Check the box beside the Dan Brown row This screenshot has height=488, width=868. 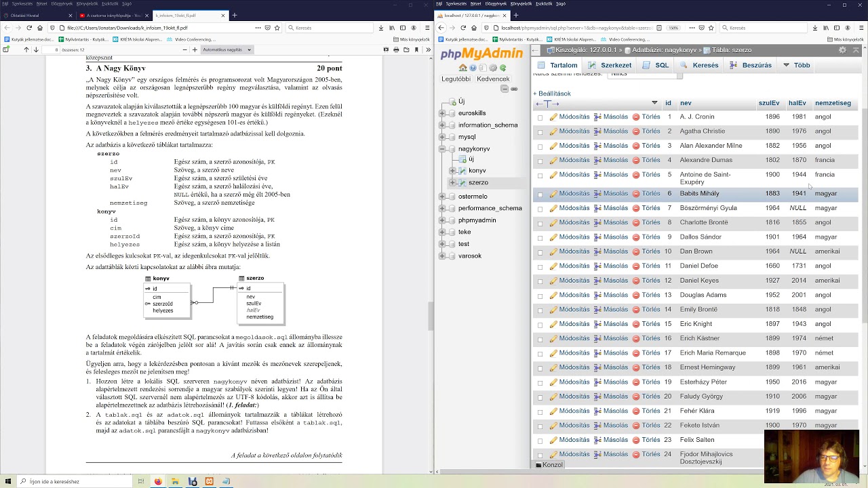click(x=540, y=252)
